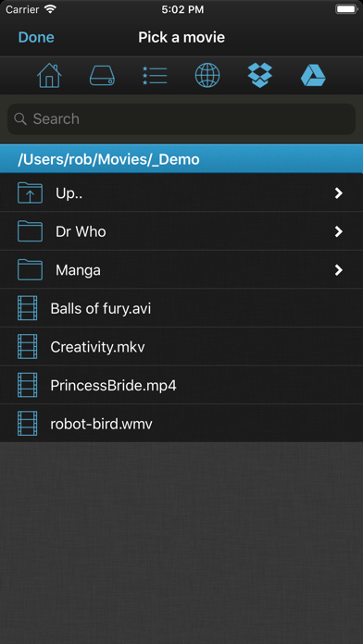Pick "robot-bird.wmv"

coord(101,424)
